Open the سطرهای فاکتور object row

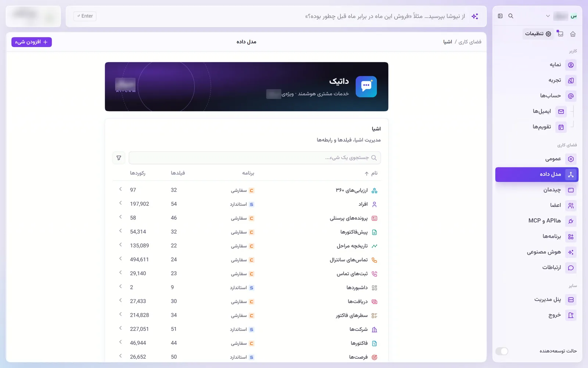click(247, 315)
